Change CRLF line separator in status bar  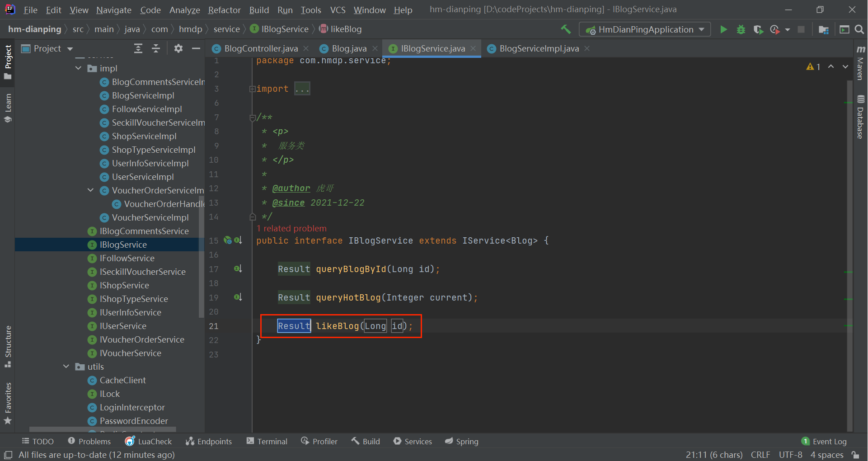[760, 455]
